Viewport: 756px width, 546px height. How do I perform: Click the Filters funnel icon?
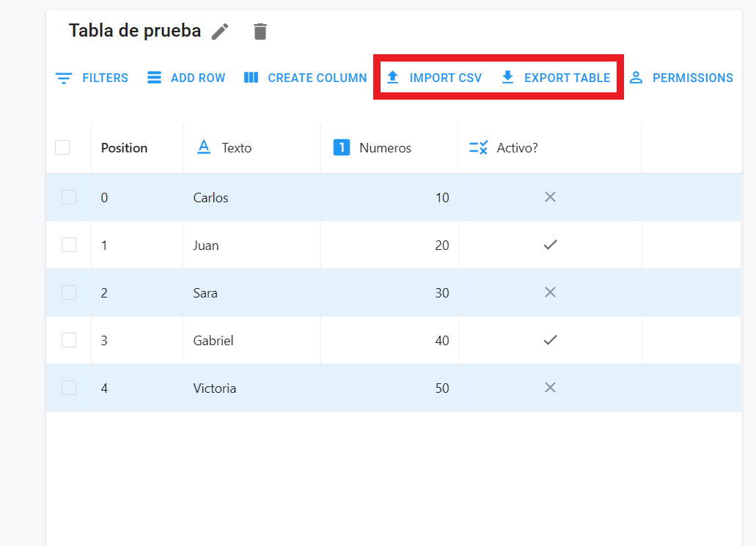(x=64, y=78)
